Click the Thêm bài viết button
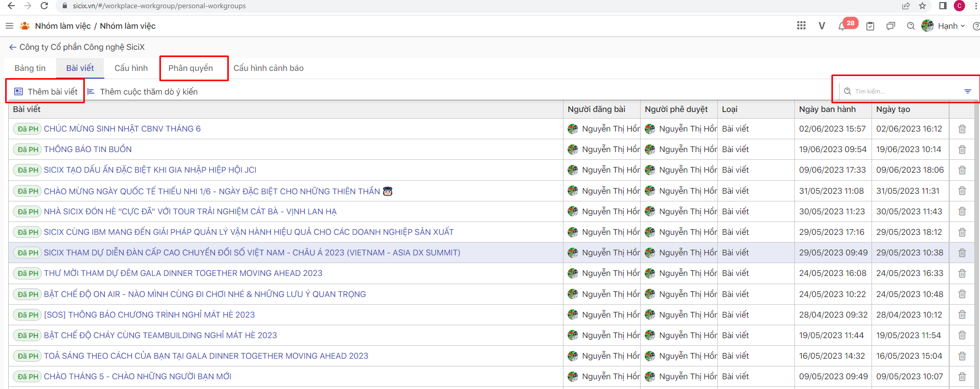Image resolution: width=980 pixels, height=389 pixels. click(x=46, y=91)
